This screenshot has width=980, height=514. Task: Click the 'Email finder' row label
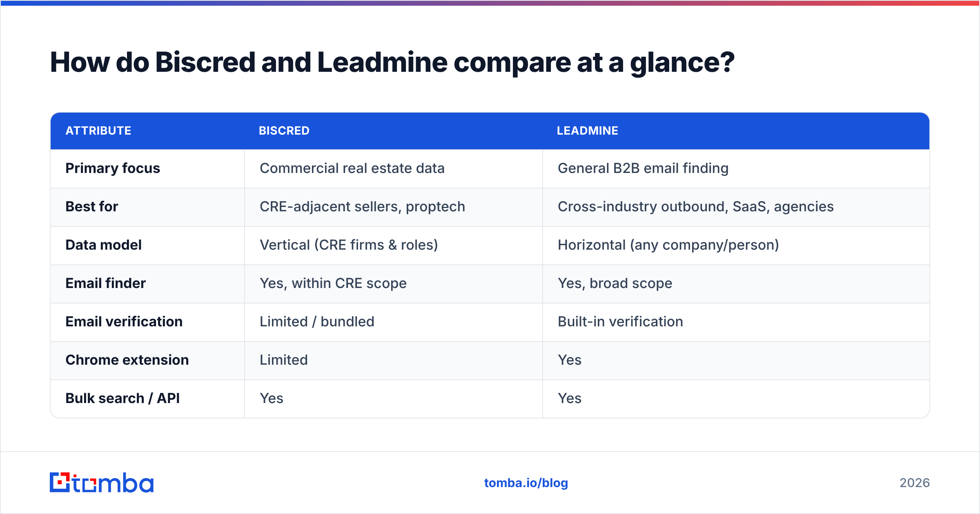(x=106, y=284)
